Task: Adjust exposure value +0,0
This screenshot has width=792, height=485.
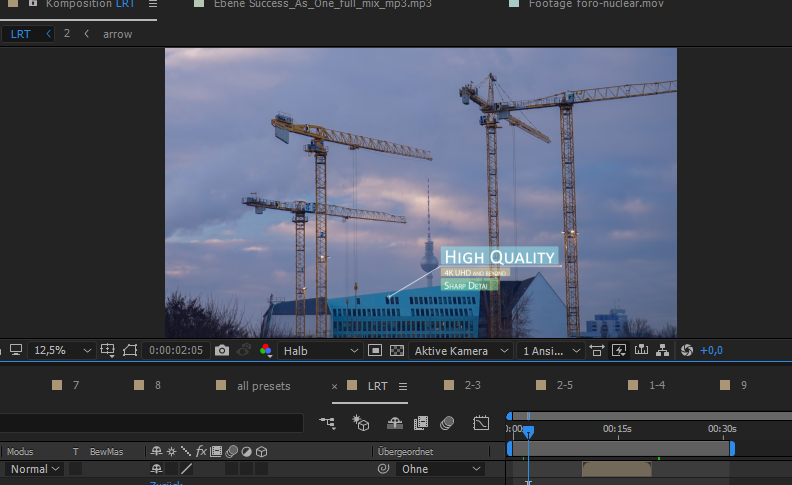Action: [711, 350]
